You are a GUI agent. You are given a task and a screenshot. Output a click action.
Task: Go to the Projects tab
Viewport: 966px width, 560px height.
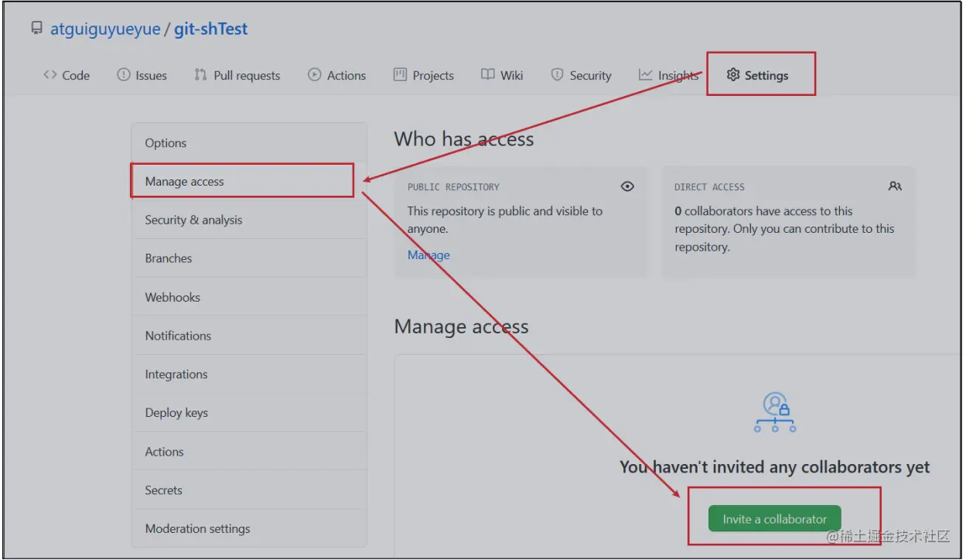[424, 75]
